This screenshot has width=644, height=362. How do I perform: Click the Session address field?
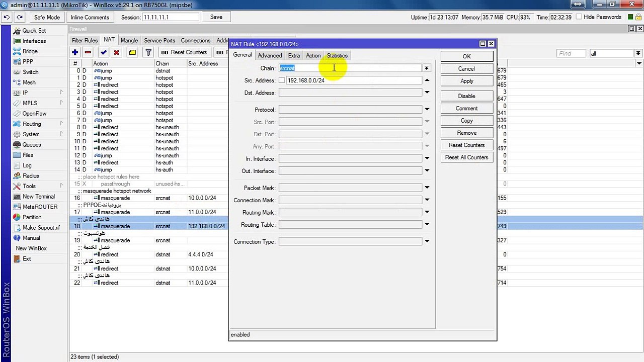pos(171,17)
